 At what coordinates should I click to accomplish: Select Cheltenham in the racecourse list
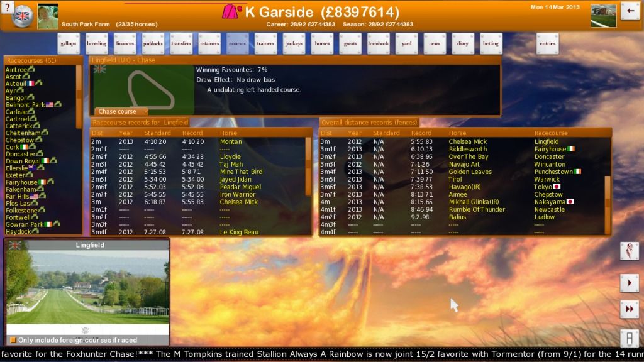click(x=23, y=133)
